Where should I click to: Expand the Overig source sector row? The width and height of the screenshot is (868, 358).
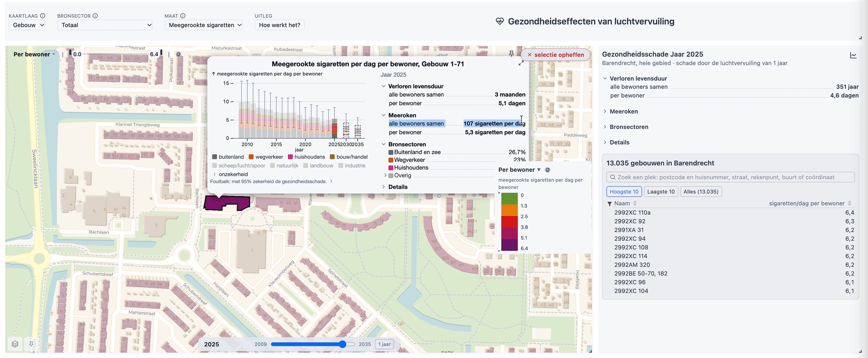pyautogui.click(x=398, y=175)
